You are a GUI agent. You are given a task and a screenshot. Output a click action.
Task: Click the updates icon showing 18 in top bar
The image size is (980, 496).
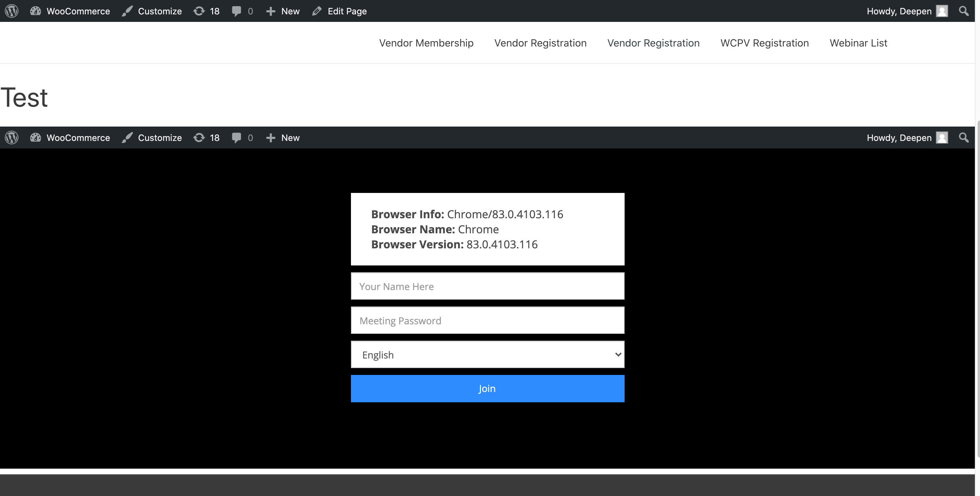(206, 11)
